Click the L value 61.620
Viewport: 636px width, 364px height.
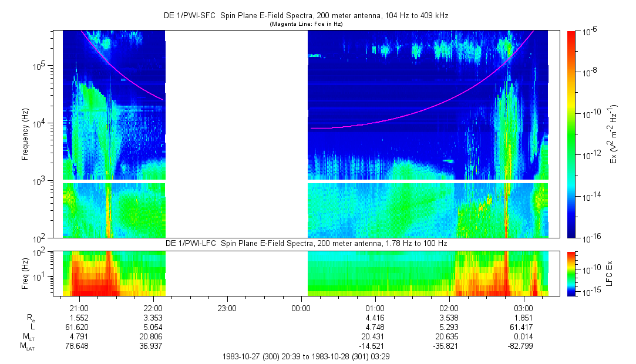[79, 326]
